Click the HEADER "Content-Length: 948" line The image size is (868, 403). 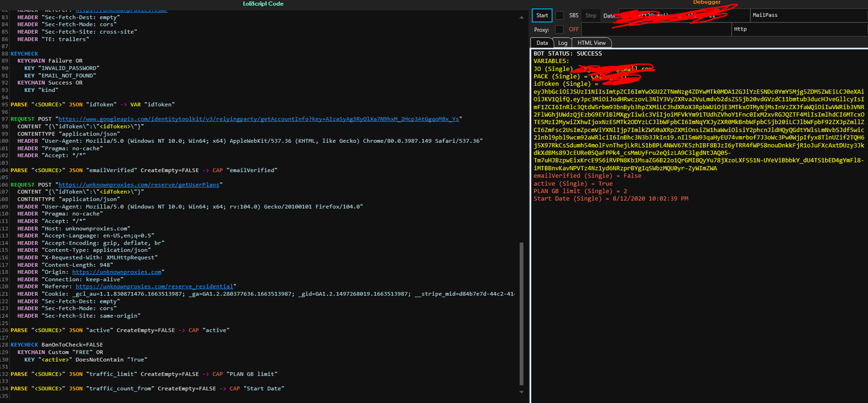click(x=66, y=265)
